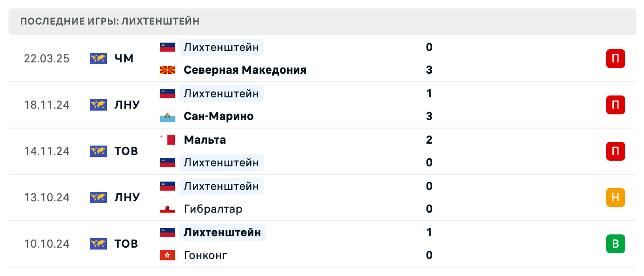Open the Гонконг team page
Viewport: 644px width, 276px height.
206,255
